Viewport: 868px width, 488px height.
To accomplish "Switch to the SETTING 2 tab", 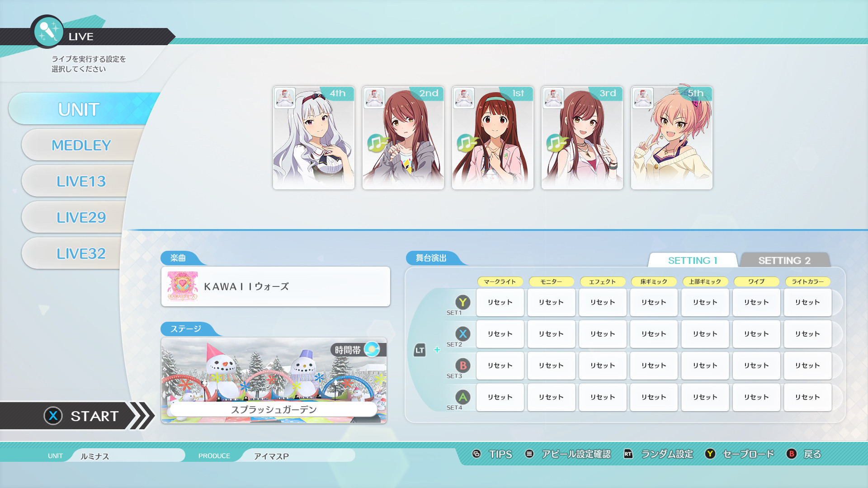I will (x=785, y=260).
